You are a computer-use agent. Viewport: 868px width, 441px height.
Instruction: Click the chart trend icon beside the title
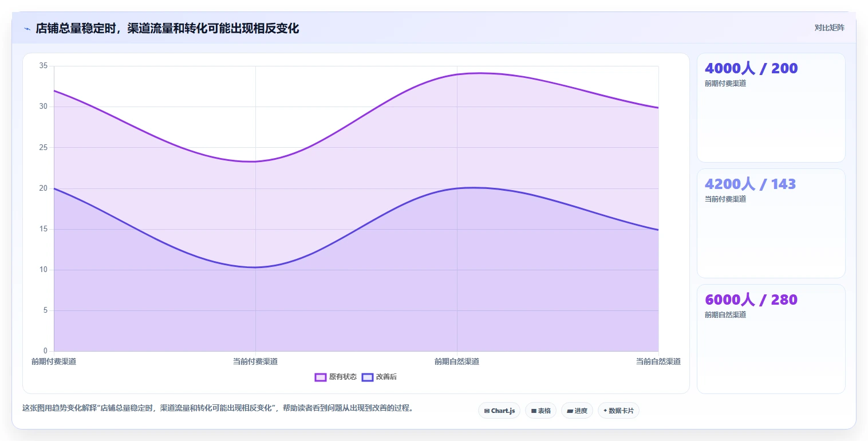[x=27, y=29]
